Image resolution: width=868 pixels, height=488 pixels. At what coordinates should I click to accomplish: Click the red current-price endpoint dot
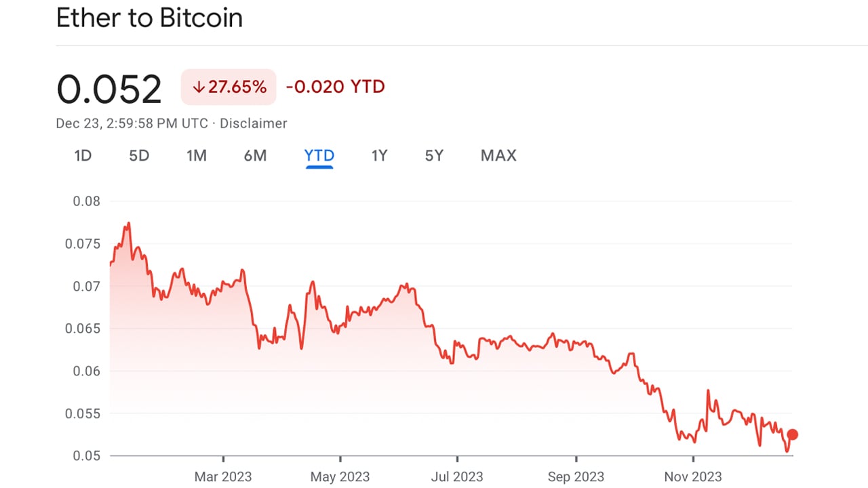pyautogui.click(x=792, y=434)
